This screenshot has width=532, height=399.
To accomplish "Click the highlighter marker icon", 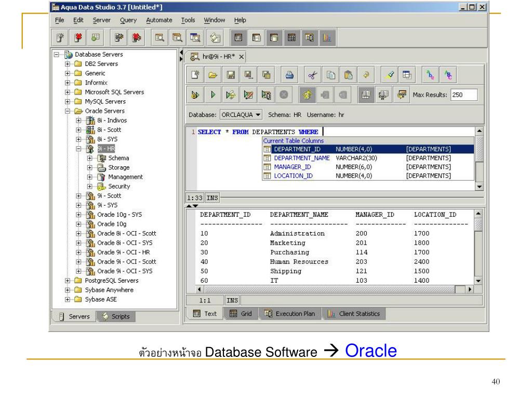I will [390, 75].
